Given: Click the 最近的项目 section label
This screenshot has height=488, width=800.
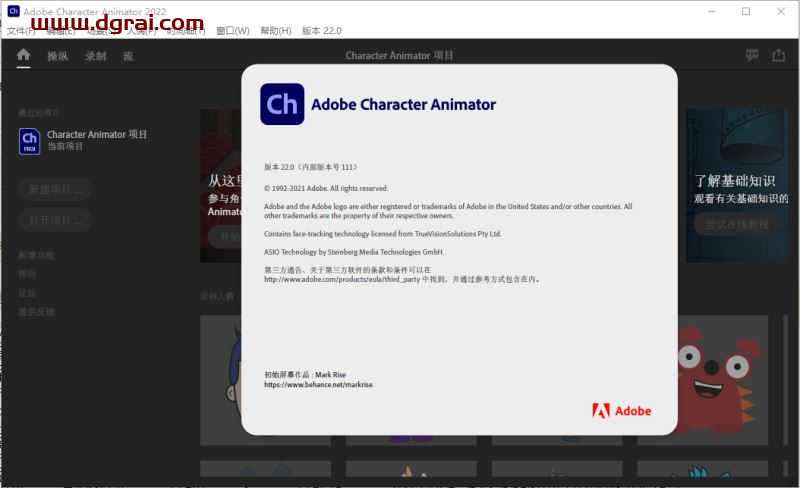Looking at the screenshot, I should [39, 113].
